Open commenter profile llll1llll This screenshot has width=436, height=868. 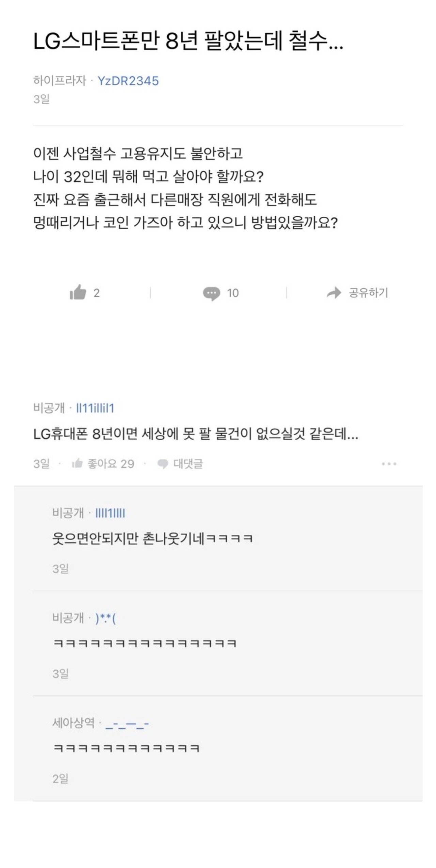coord(110,513)
